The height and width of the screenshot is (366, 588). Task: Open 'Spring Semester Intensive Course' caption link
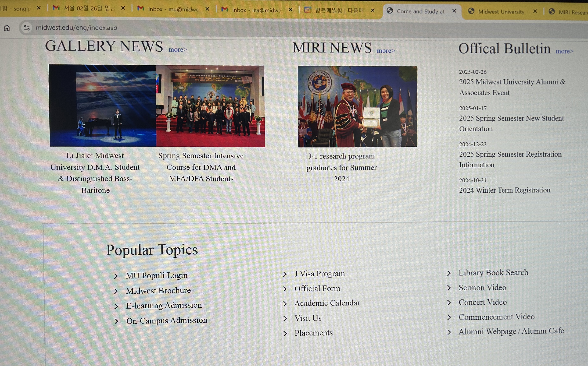(x=201, y=167)
